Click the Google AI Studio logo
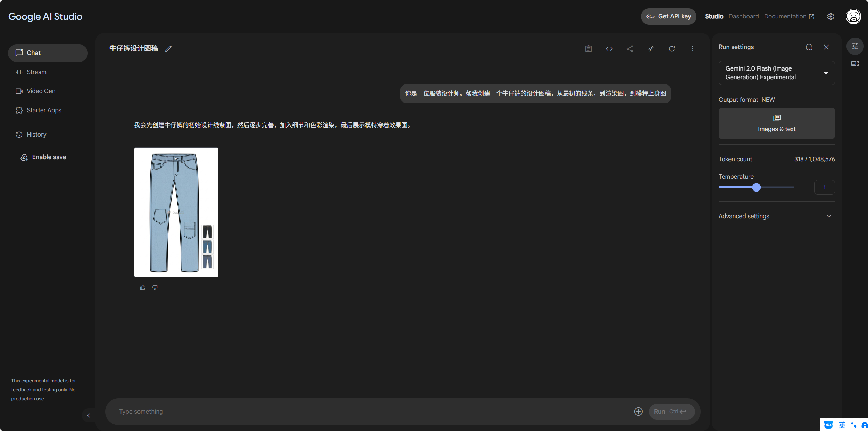 click(45, 17)
